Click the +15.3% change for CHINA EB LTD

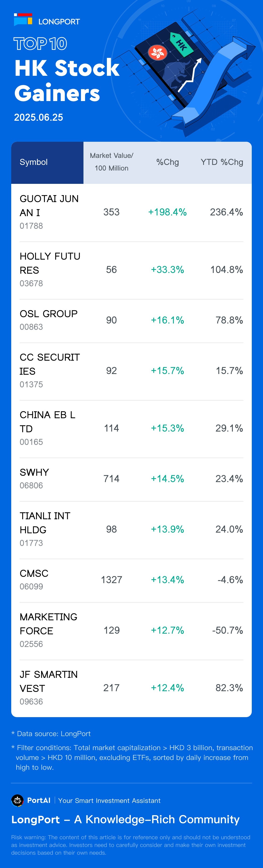(x=167, y=428)
